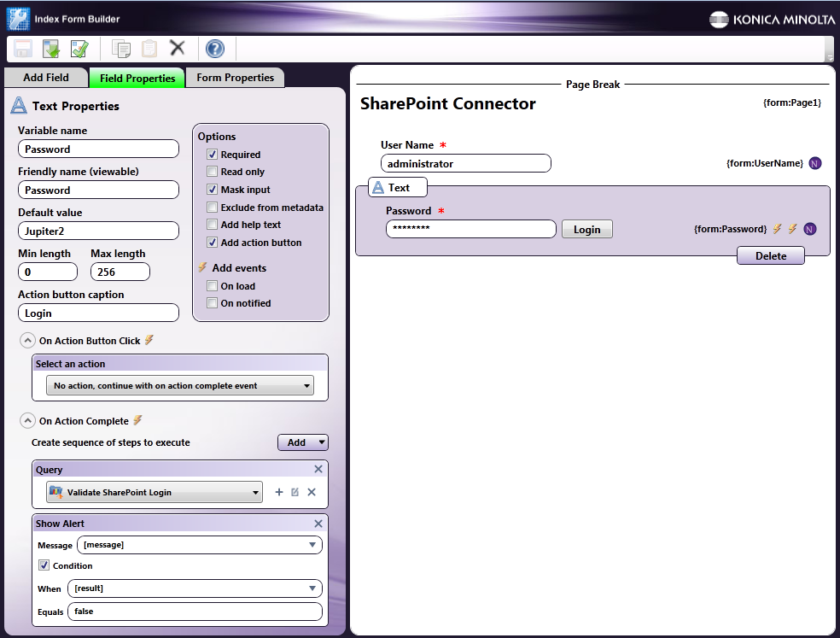Click the N badge beside form:UserName
Screen dimensions: 840x638
(815, 163)
